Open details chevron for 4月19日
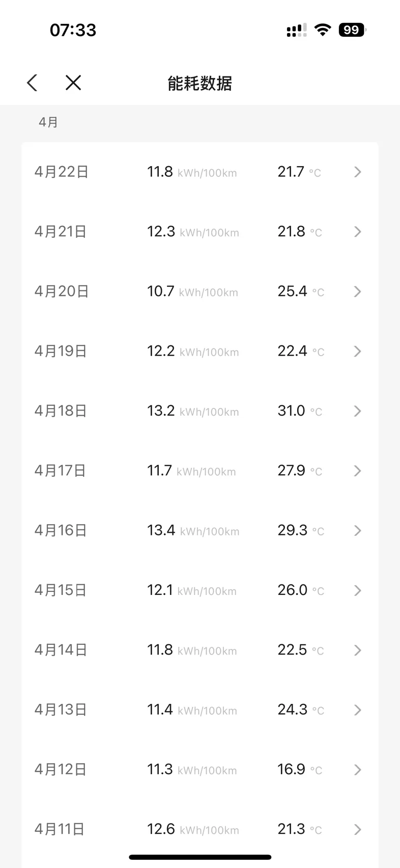This screenshot has width=400, height=868. 357,351
